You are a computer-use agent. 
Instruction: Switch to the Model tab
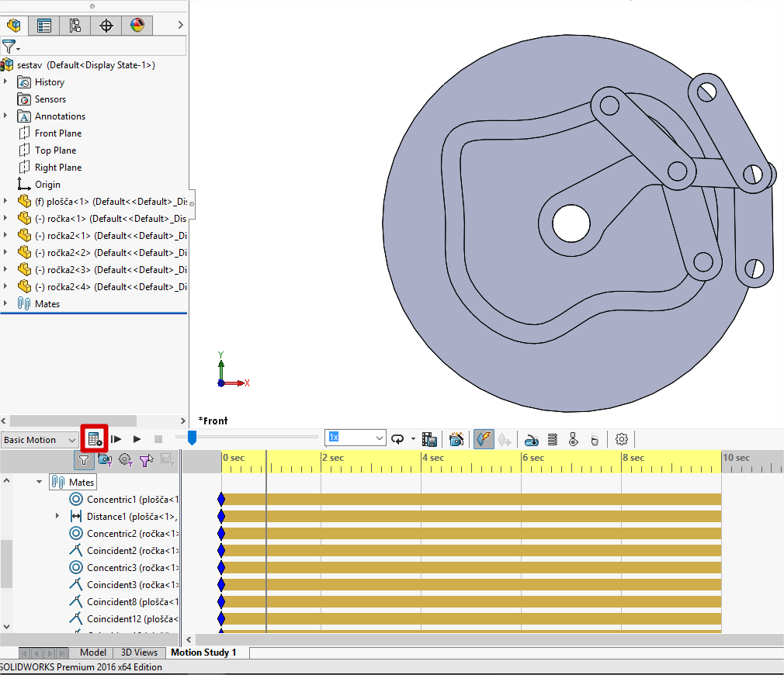[x=93, y=652]
